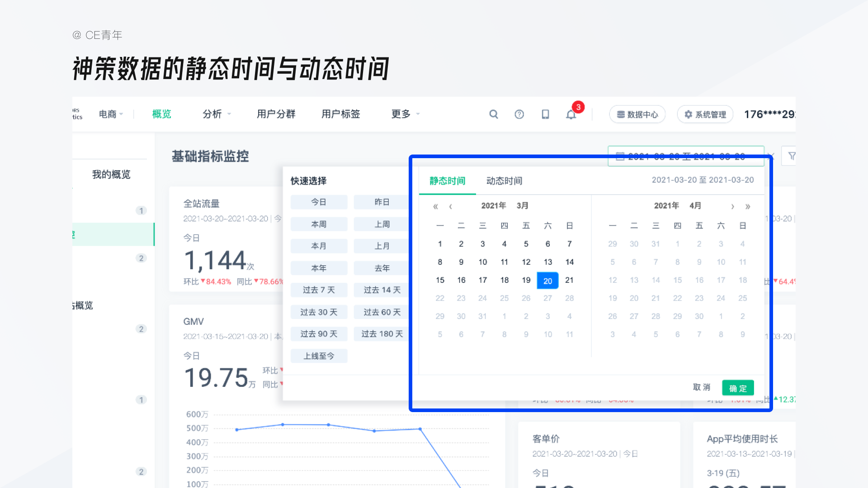Advance to next month single arrow
Viewport: 868px width, 488px height.
732,206
